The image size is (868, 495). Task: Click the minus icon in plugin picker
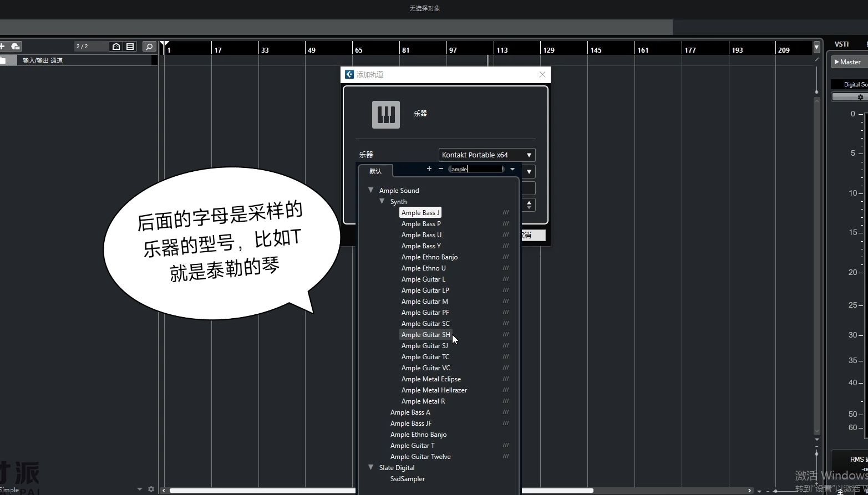[441, 169]
